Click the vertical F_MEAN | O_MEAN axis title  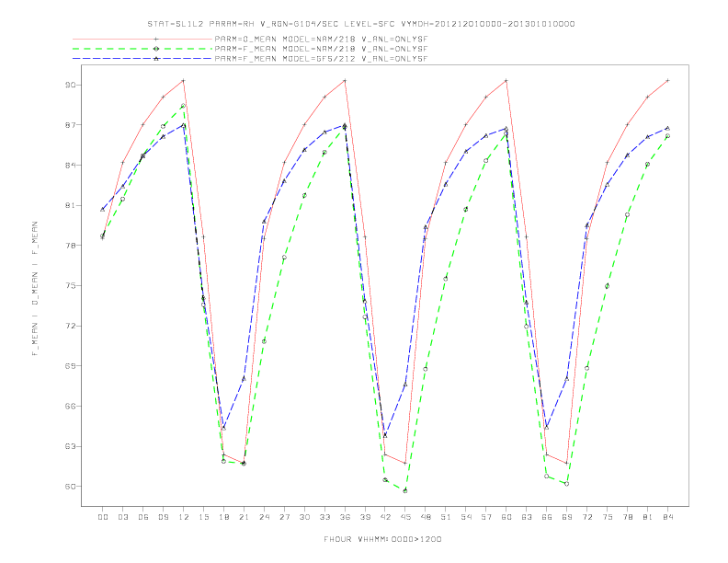pos(35,289)
